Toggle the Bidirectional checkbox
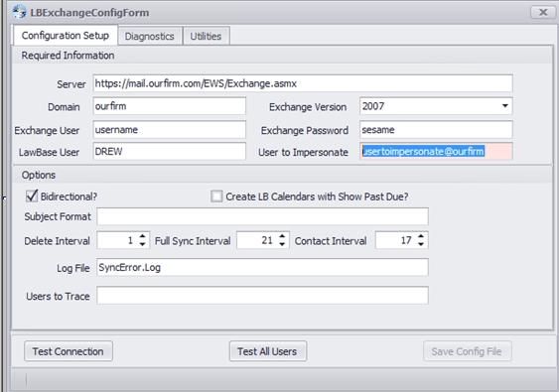The width and height of the screenshot is (559, 392). [x=32, y=196]
